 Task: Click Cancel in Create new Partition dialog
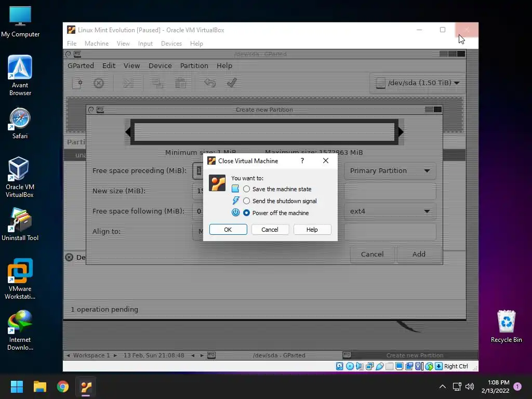pos(372,254)
